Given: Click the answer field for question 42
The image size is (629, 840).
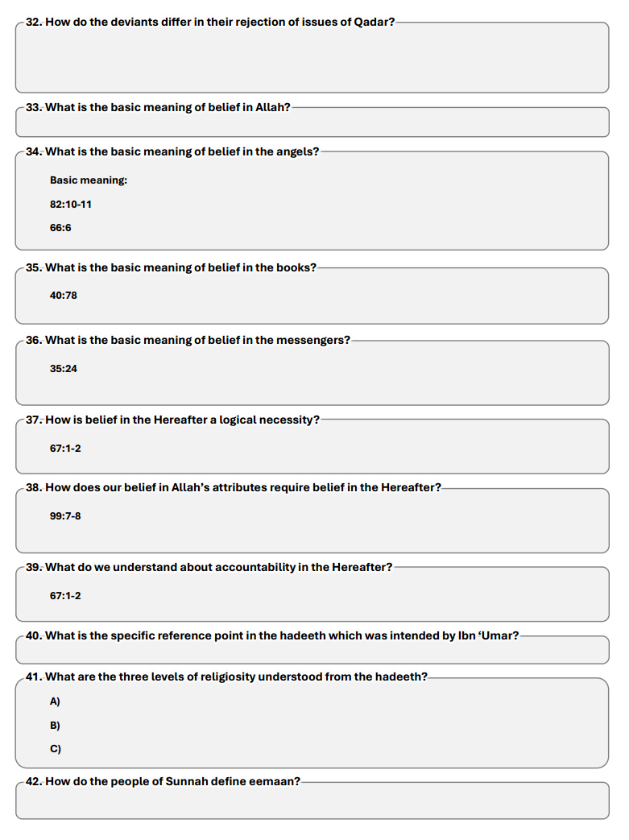Looking at the screenshot, I should tap(312, 801).
